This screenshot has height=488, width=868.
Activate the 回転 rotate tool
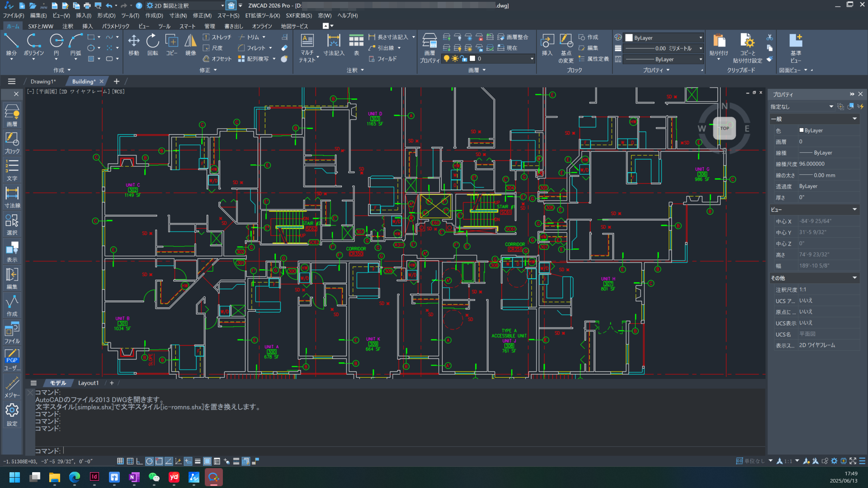[153, 45]
